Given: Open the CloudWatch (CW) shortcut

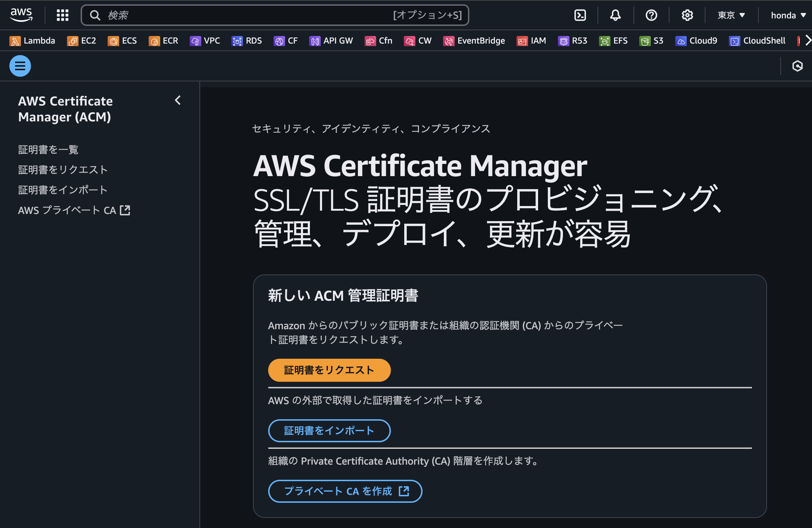Looking at the screenshot, I should tap(418, 41).
